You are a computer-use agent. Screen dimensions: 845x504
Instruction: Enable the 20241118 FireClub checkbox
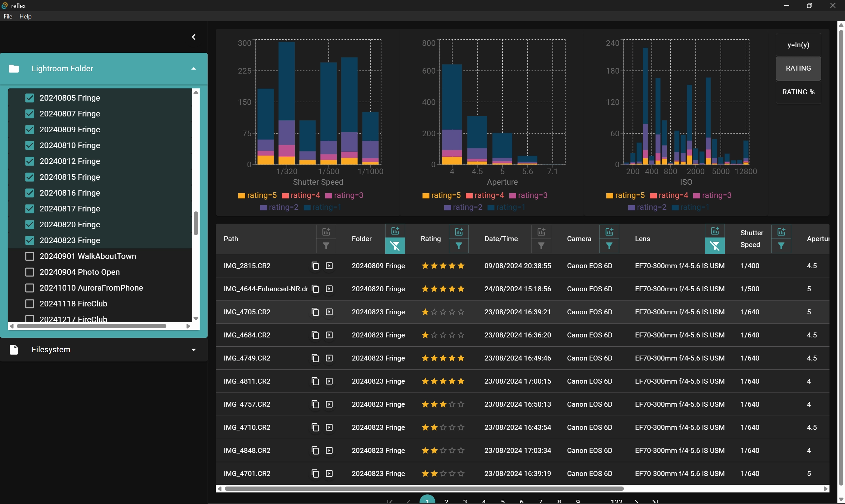coord(30,304)
